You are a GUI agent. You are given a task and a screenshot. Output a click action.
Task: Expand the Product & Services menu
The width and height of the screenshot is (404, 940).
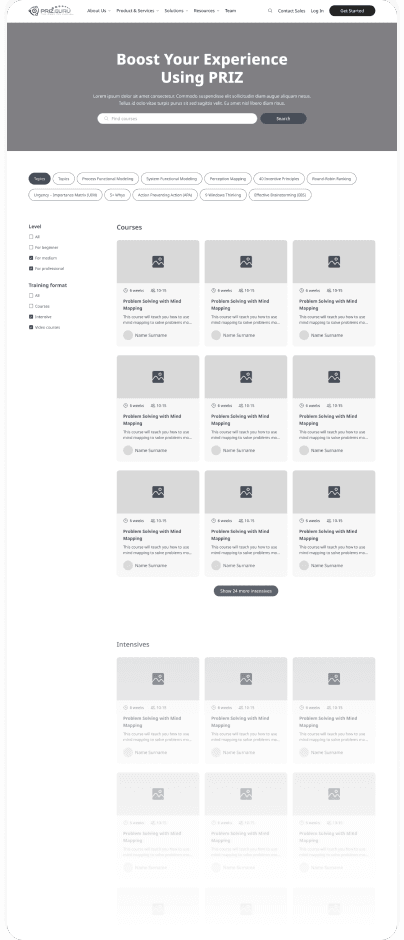[x=137, y=11]
